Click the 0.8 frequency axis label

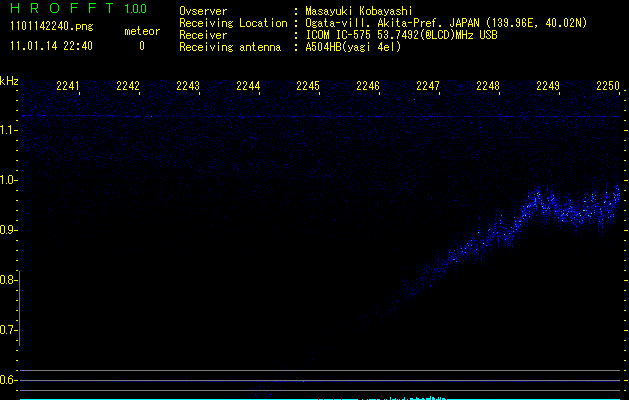[x=8, y=280]
